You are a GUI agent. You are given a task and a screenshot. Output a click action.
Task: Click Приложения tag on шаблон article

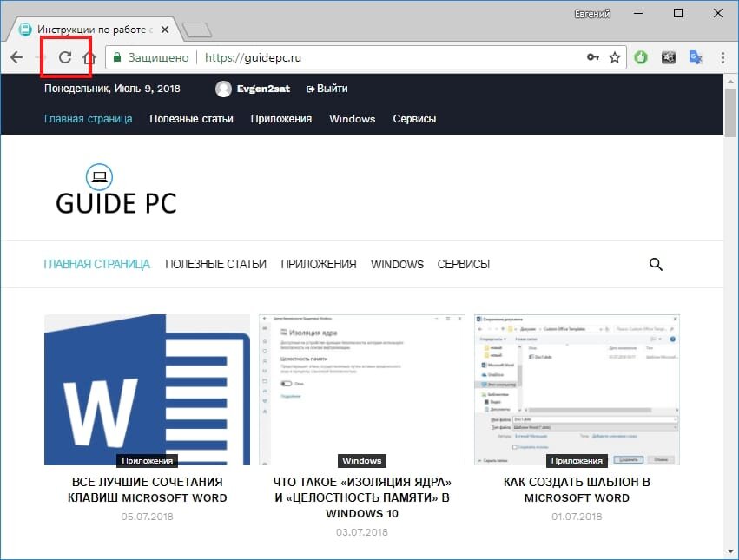577,460
